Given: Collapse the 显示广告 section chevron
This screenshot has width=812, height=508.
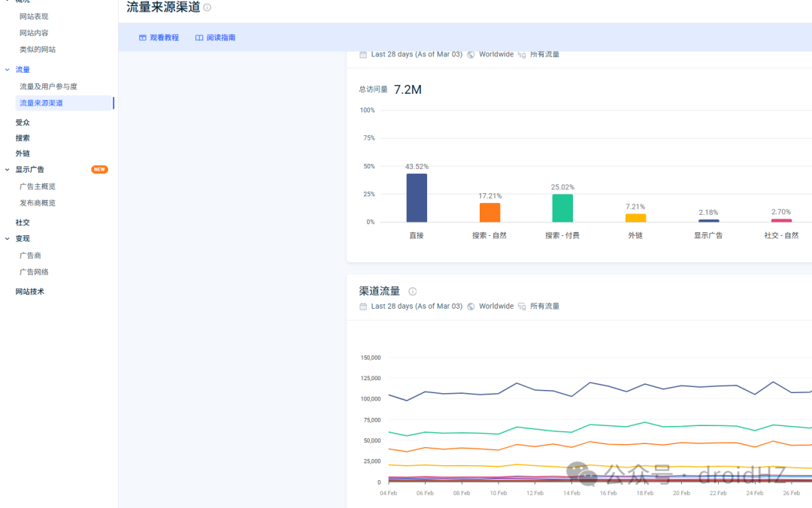Looking at the screenshot, I should 8,169.
